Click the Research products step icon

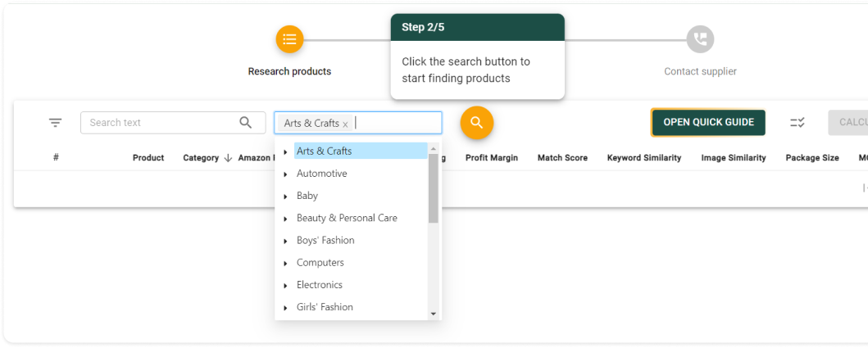click(289, 38)
